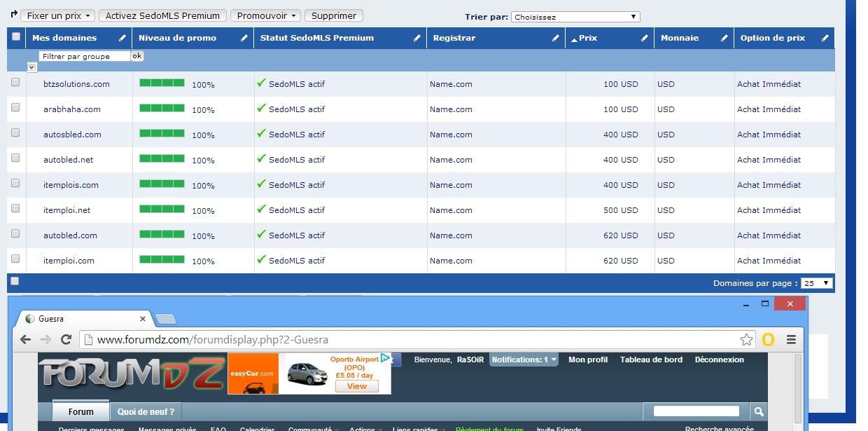
Task: Bookmark page with the star icon
Action: coord(746,340)
